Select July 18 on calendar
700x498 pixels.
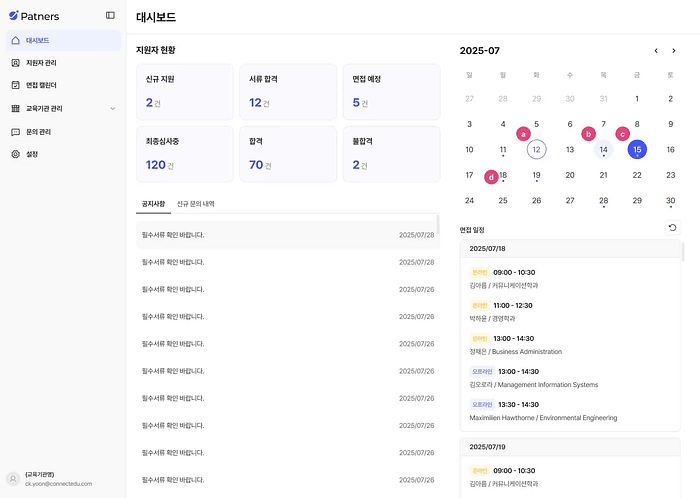click(503, 175)
